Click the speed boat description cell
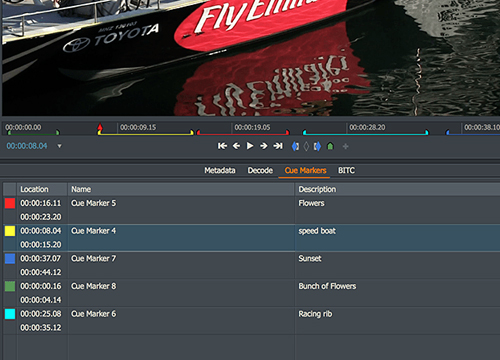This screenshot has width=500, height=360. click(398, 237)
